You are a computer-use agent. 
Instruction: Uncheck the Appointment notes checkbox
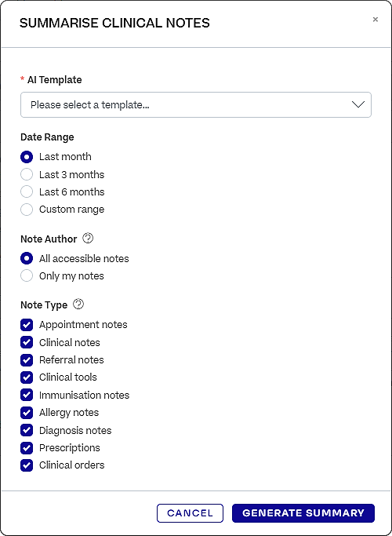point(27,325)
